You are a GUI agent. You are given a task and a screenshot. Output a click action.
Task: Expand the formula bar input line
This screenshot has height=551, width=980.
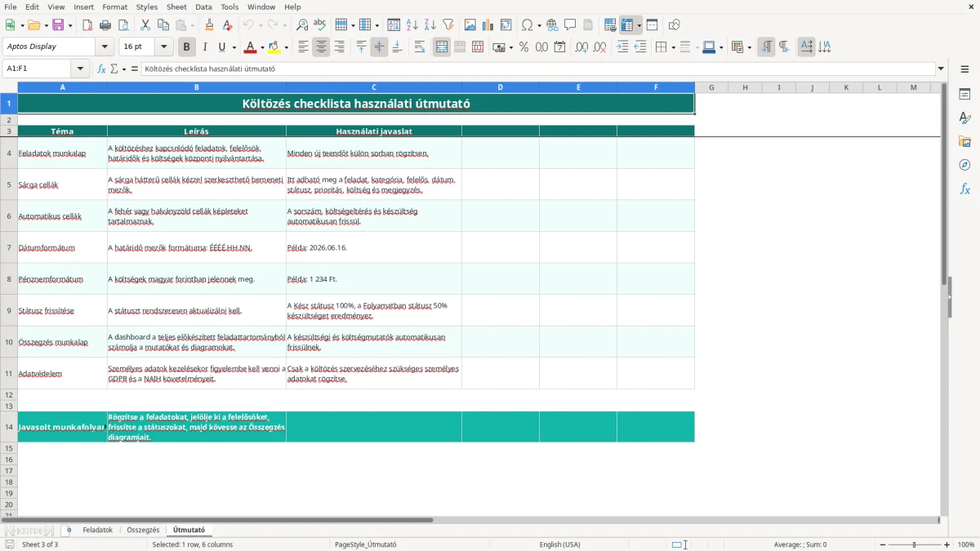(941, 69)
